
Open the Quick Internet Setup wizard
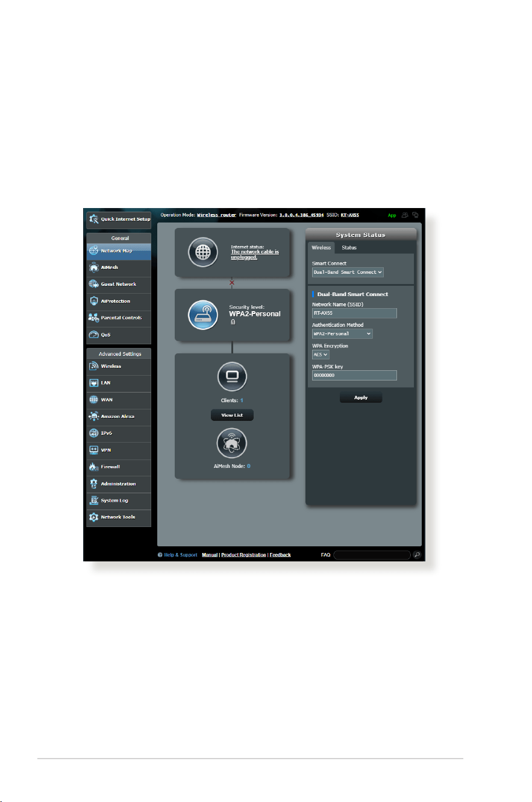119,219
